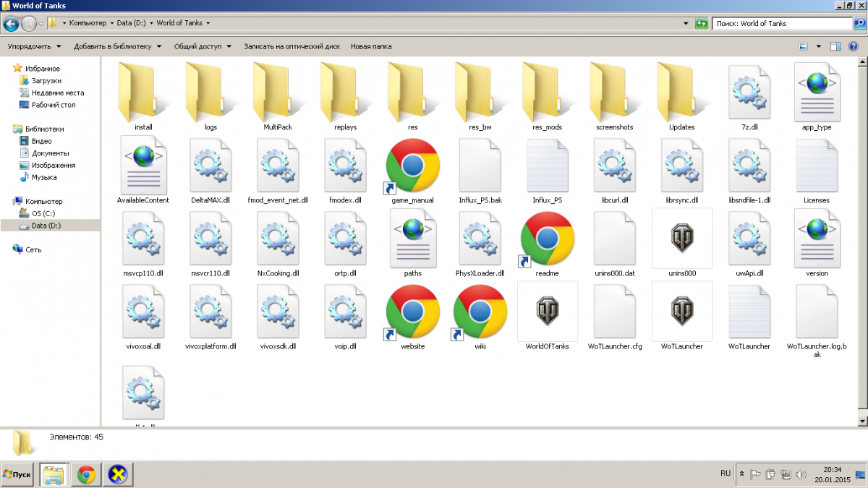
Task: Click Записать на оптический диск
Action: [292, 46]
